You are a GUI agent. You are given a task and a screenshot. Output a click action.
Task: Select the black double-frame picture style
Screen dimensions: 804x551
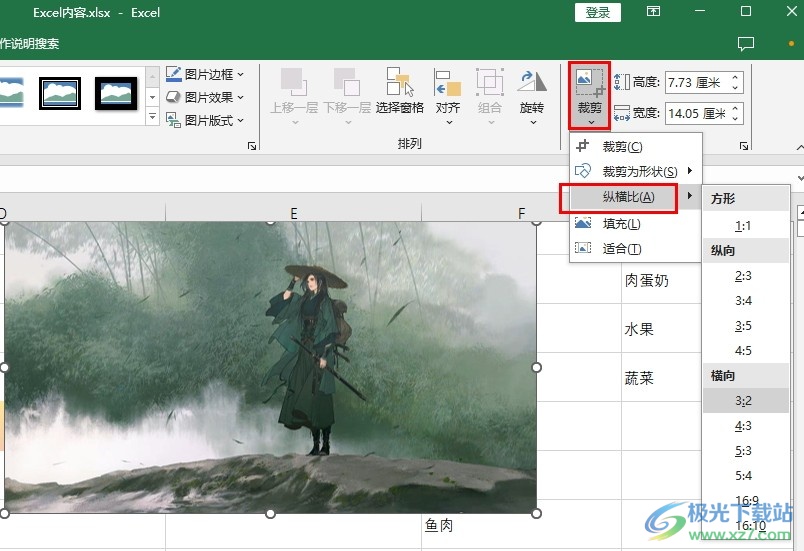(60, 93)
